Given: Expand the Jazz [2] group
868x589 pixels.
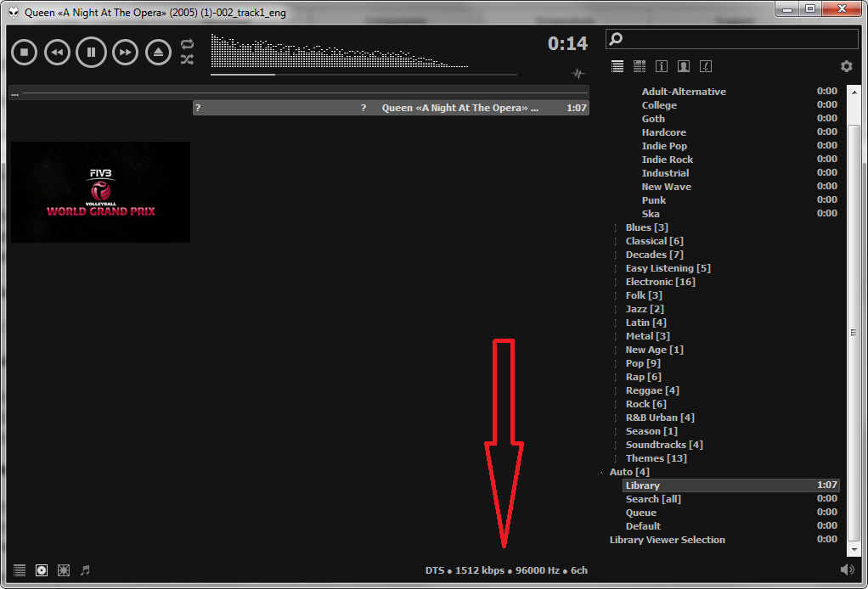Looking at the screenshot, I should point(616,309).
